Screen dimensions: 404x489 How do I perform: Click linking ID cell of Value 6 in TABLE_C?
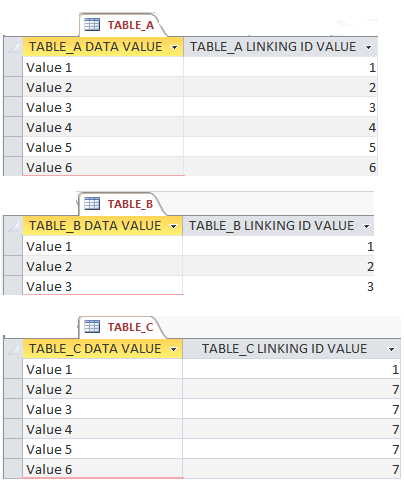[291, 469]
